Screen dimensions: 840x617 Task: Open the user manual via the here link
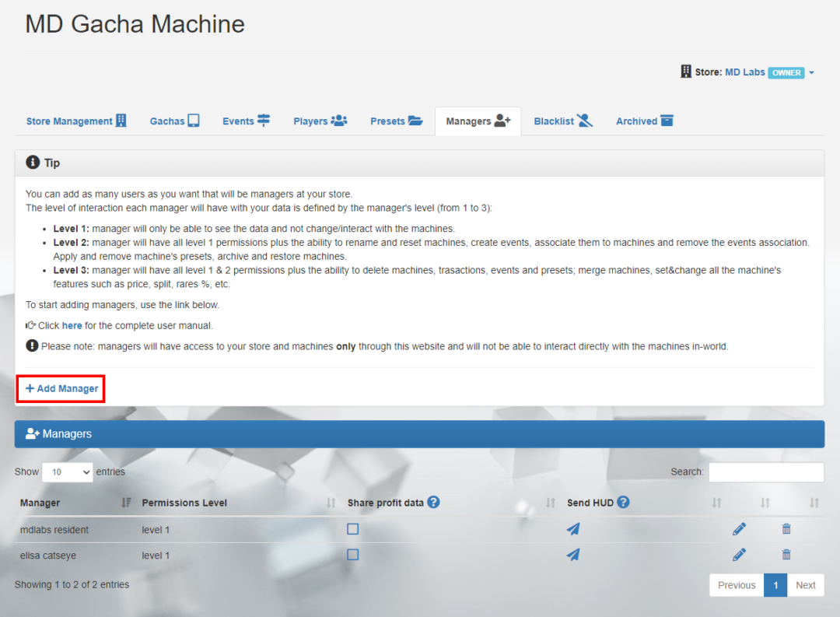tap(72, 325)
